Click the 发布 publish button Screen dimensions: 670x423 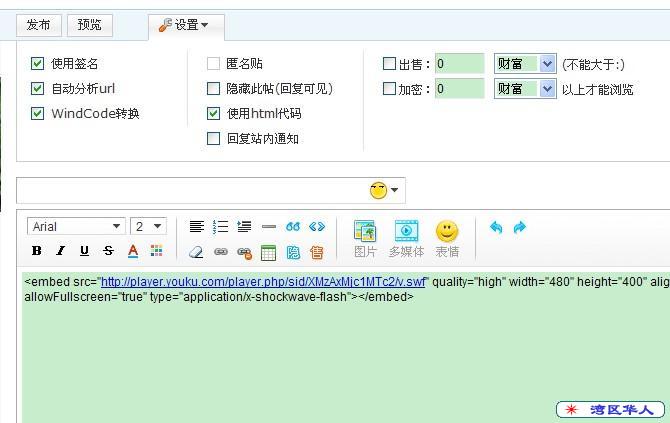[x=39, y=25]
